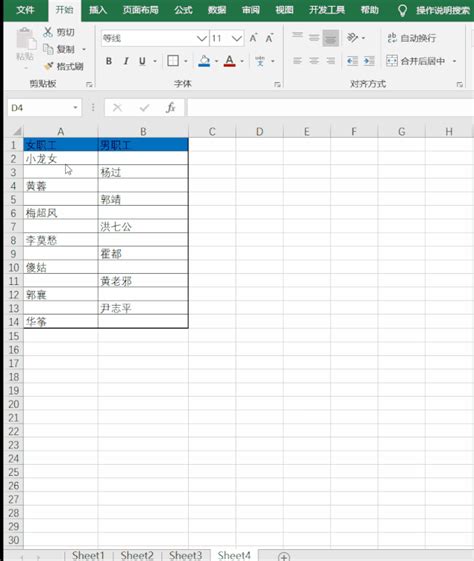Apply cell borders icon
Screen dimensions: 474x561
coord(173,61)
